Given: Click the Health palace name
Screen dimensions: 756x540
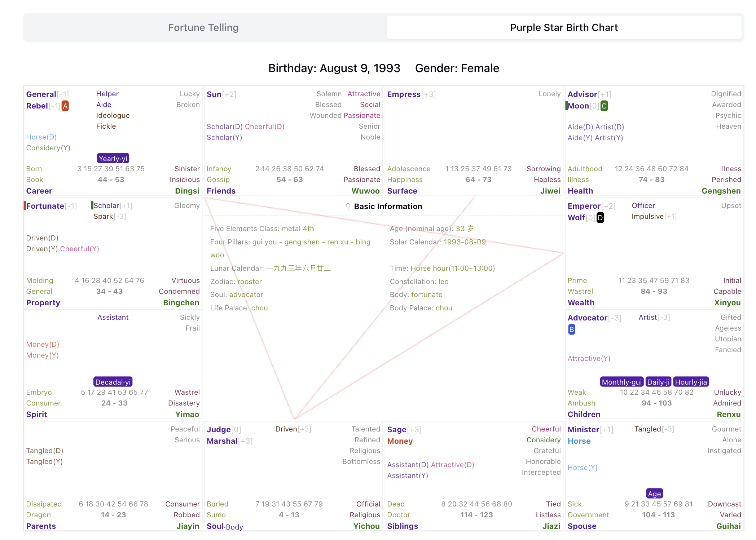Looking at the screenshot, I should pos(580,191).
